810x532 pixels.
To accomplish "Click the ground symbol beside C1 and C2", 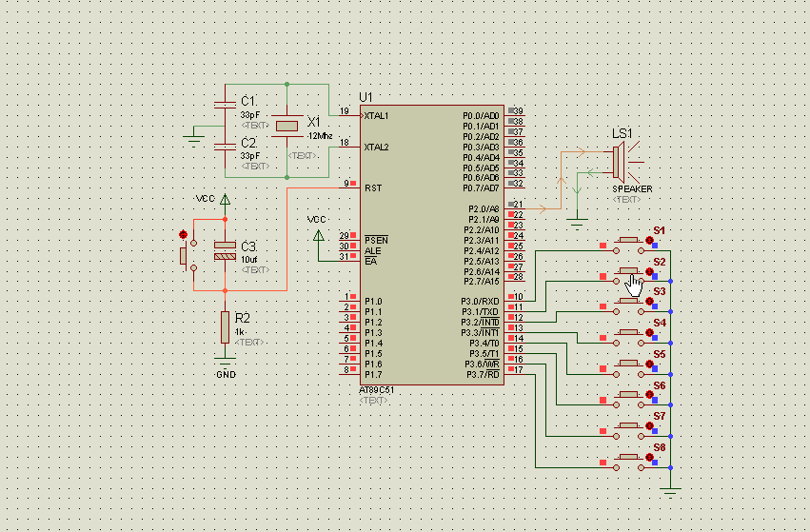I will (194, 140).
